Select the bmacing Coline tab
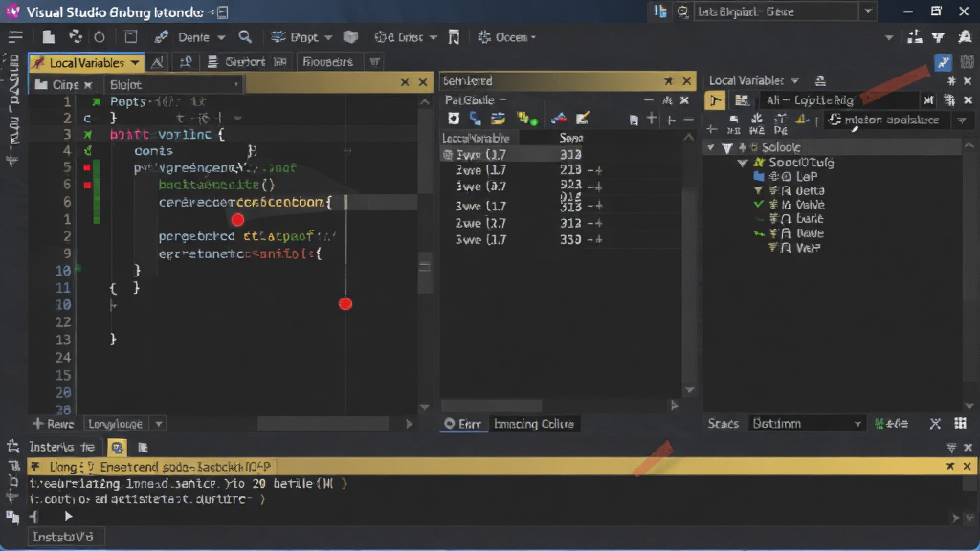The width and height of the screenshot is (980, 551). click(534, 424)
